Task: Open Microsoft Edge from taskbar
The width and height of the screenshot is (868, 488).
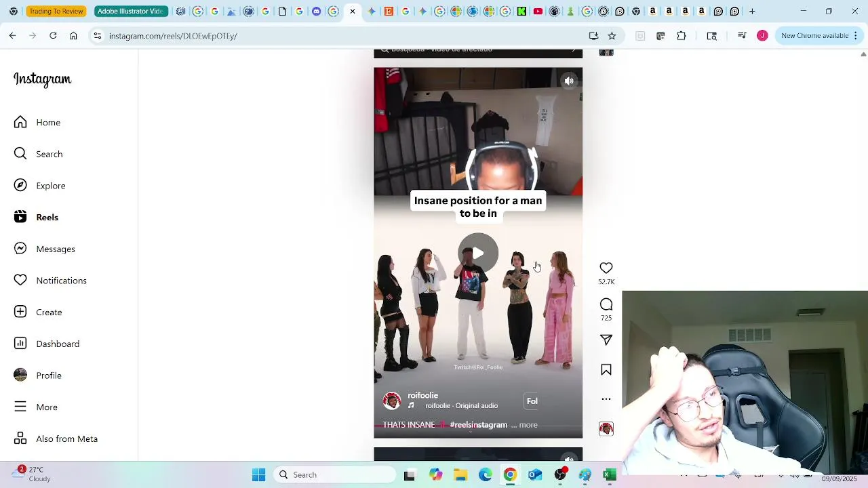Action: (486, 475)
